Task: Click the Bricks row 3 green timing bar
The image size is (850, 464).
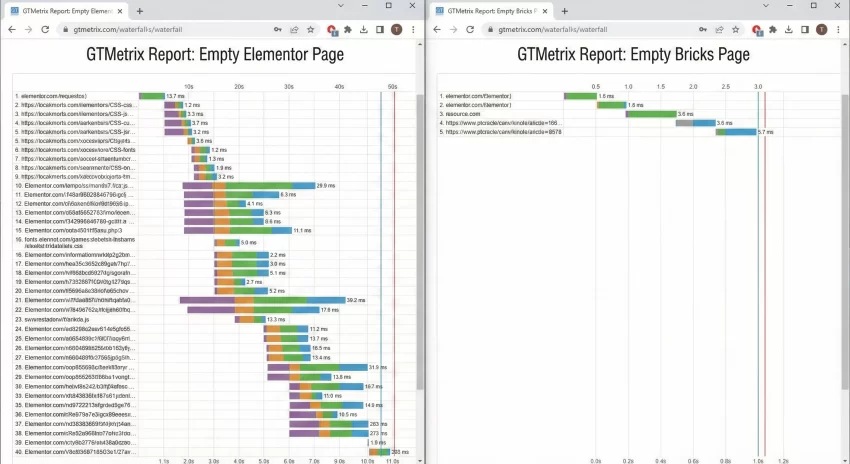Action: click(x=651, y=114)
